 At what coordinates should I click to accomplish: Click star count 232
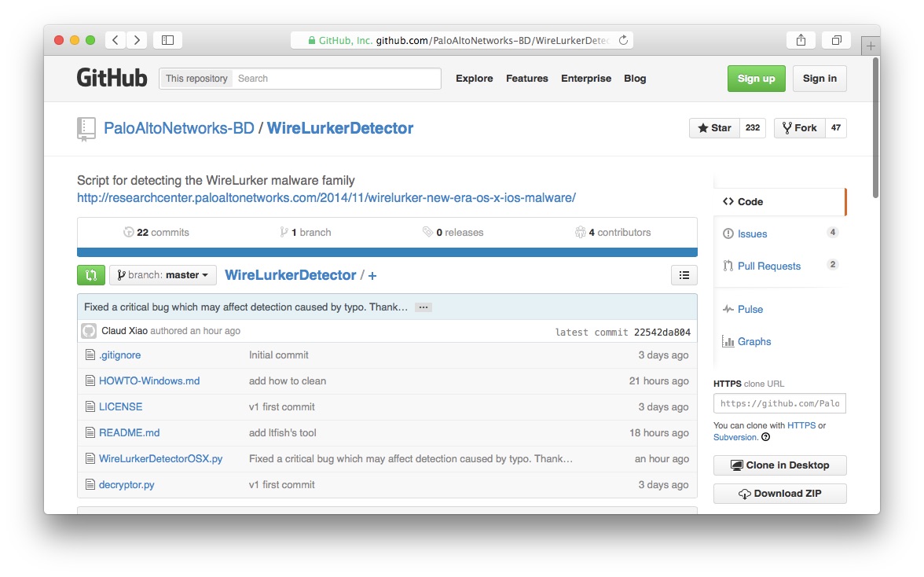[753, 128]
